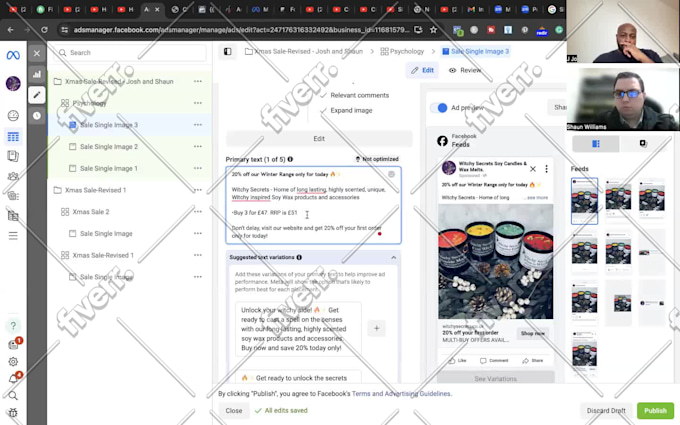Open the performance chart icon
The image size is (680, 425).
(x=37, y=74)
